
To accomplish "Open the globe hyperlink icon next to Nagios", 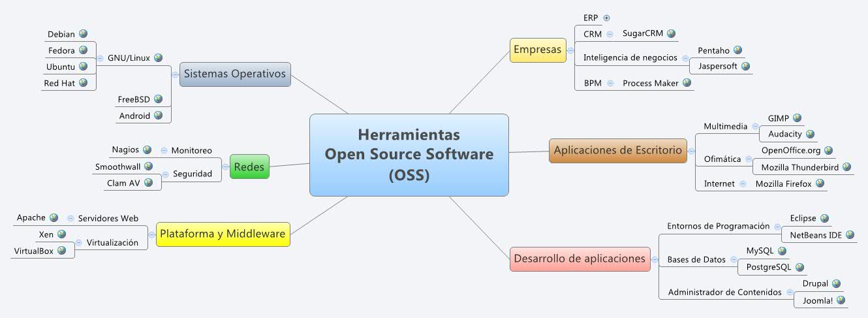I will click(x=147, y=150).
